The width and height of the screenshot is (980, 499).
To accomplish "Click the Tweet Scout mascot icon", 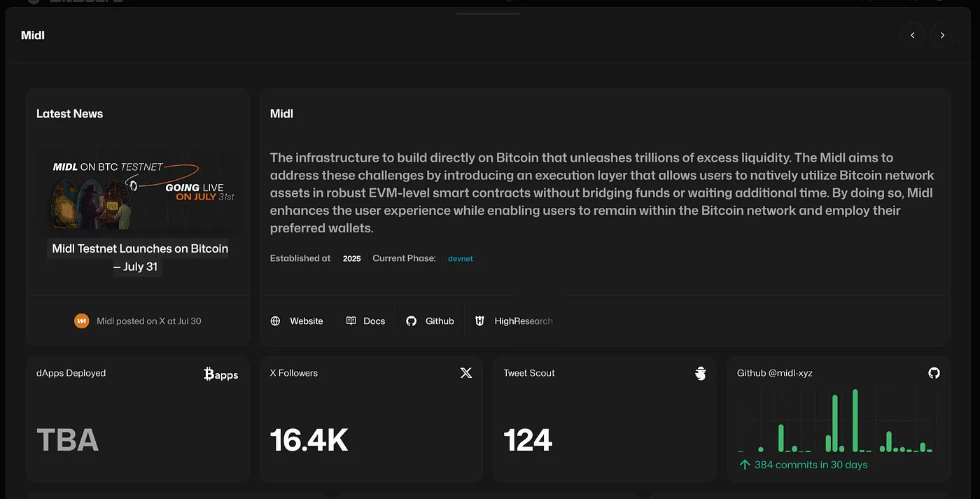I will [700, 374].
